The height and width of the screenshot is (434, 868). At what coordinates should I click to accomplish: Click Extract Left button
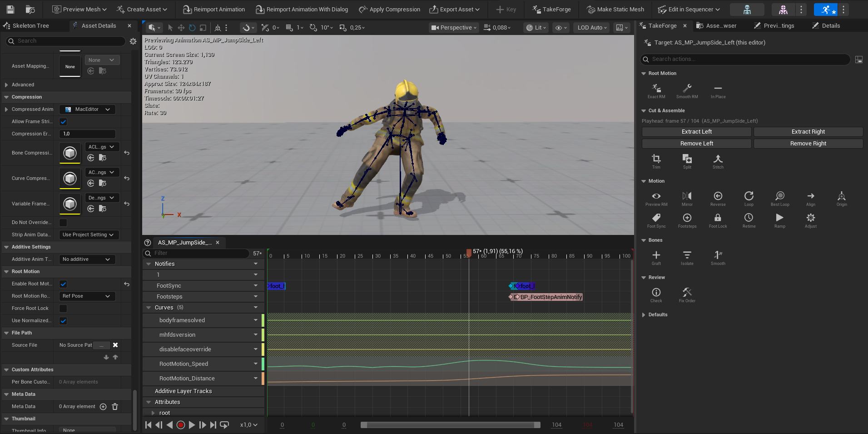click(696, 132)
